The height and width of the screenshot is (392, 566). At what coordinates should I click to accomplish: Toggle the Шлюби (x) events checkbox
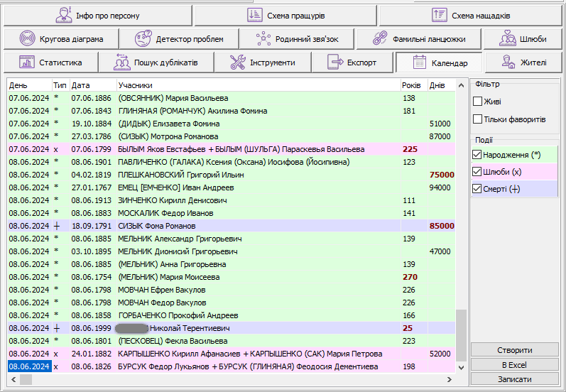(x=477, y=172)
